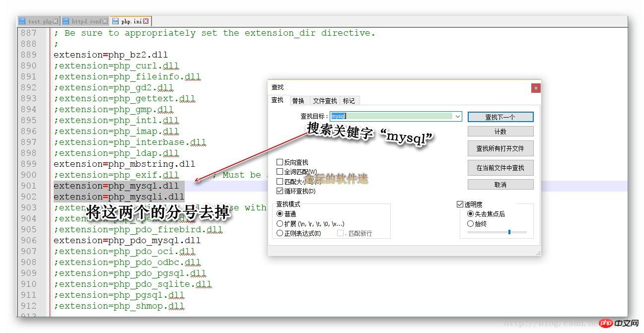Viewport: 644px width, 333px height.
Task: Click the ;extension=php_fileinfo.dll line
Action: [127, 76]
